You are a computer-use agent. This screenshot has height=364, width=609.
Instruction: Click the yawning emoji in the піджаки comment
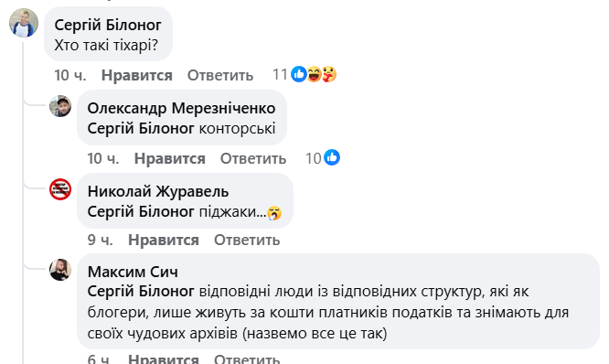(x=274, y=213)
